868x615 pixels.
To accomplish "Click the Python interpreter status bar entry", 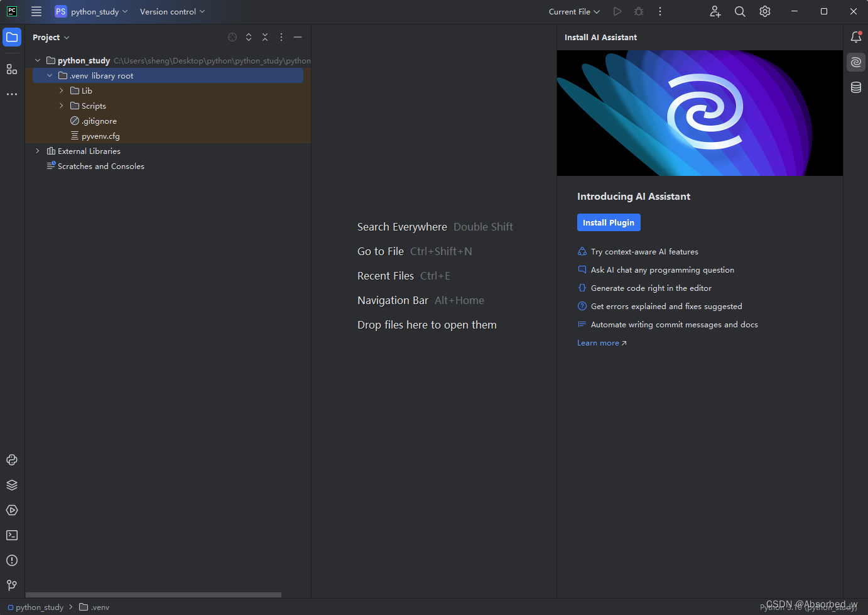I will 808,607.
